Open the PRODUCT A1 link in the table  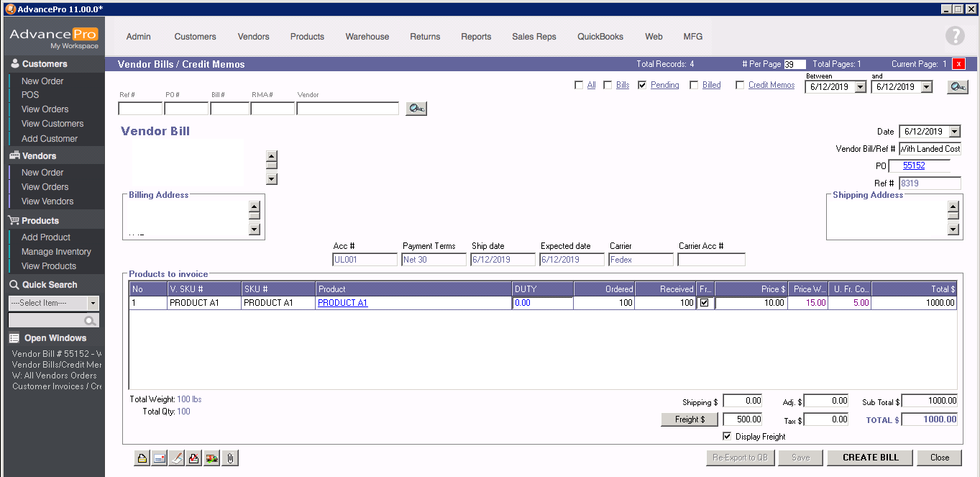[x=342, y=303]
